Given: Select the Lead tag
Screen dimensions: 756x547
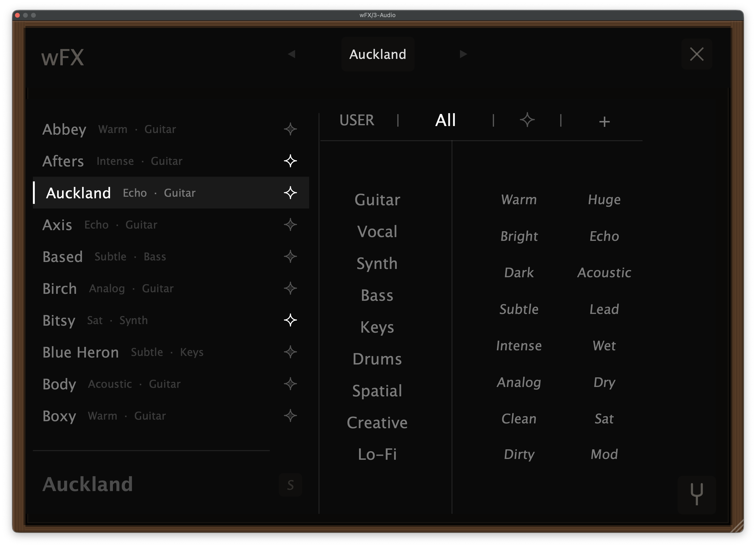Looking at the screenshot, I should pos(604,309).
